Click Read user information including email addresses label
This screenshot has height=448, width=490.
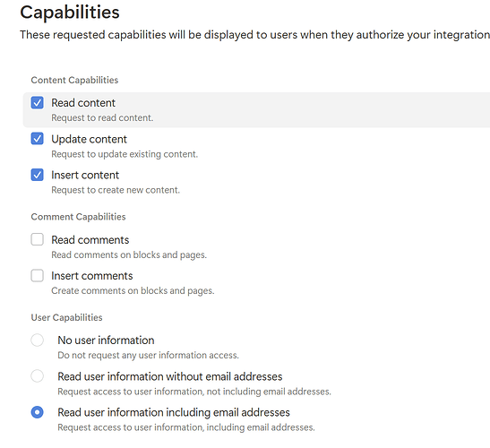(x=174, y=412)
